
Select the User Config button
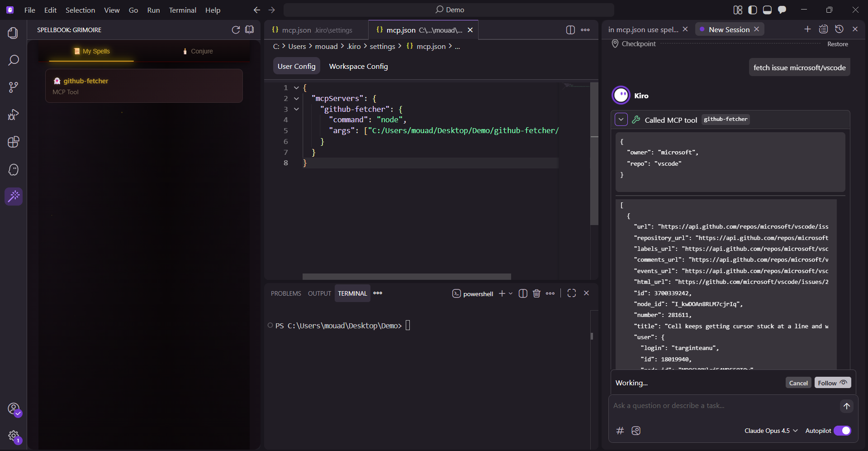(x=296, y=66)
